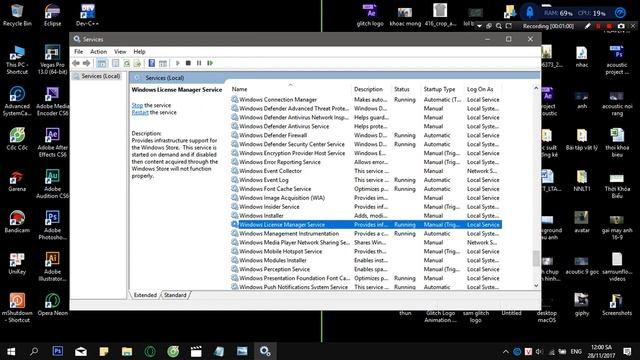Open Adobe Audition CS6 desktop icon

point(53,184)
